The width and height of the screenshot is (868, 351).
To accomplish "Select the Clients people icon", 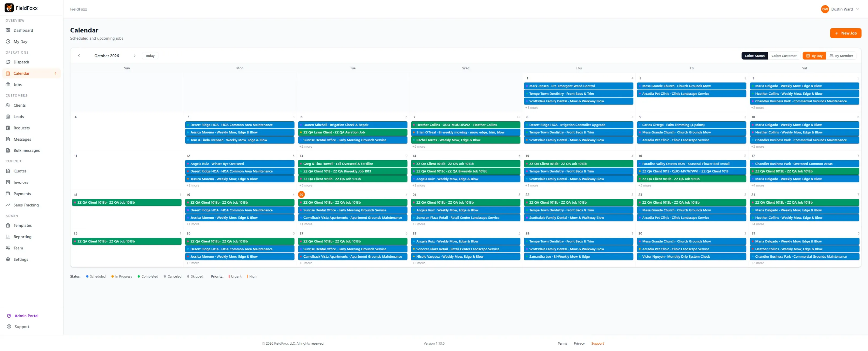I will tap(8, 105).
